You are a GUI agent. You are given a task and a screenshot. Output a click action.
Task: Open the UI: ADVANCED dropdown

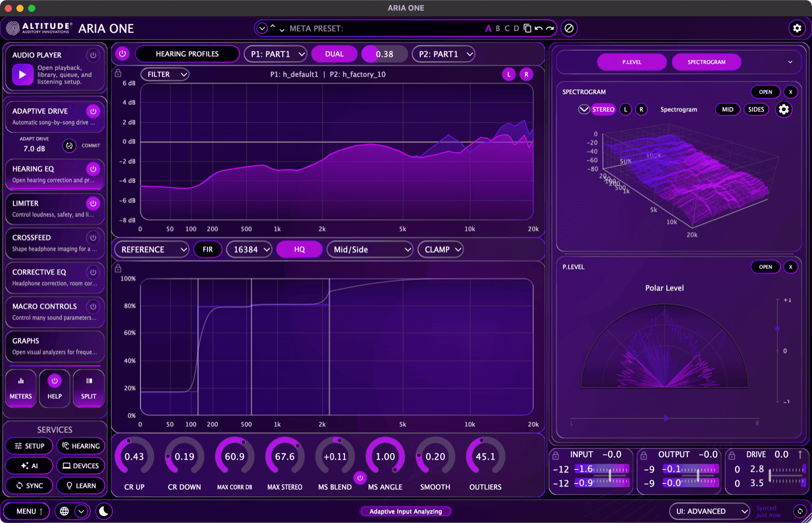pos(710,511)
